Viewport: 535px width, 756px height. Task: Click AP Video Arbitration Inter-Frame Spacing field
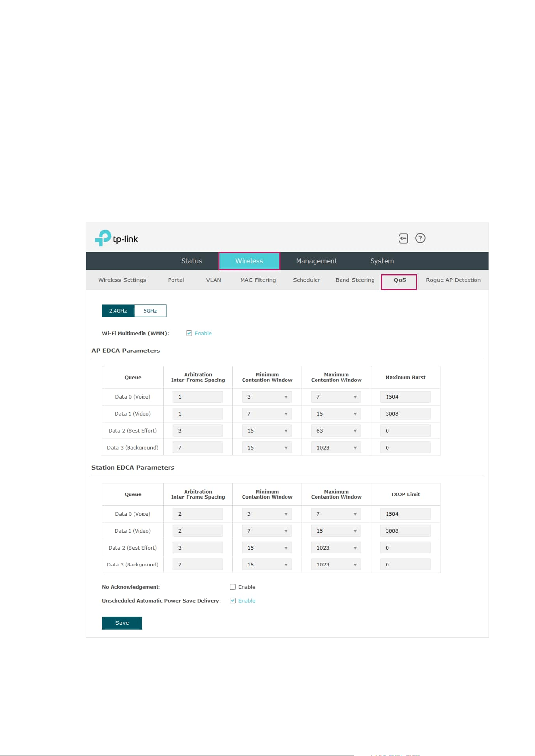tap(198, 414)
